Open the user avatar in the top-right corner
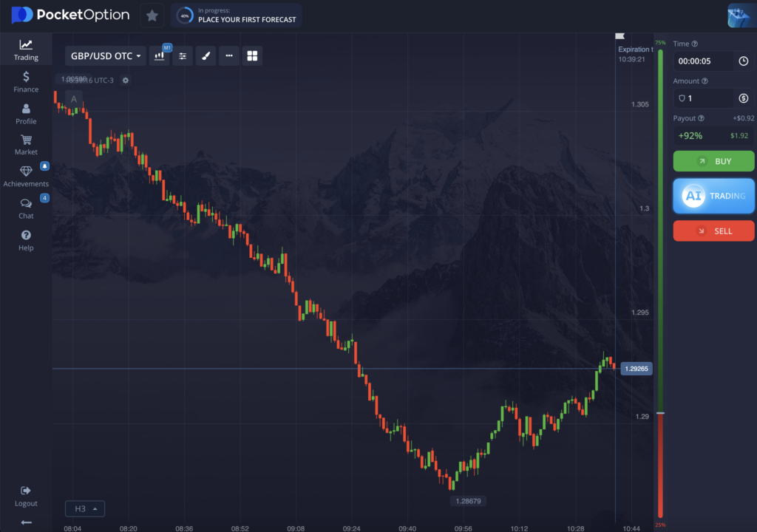The width and height of the screenshot is (757, 532). (x=741, y=15)
